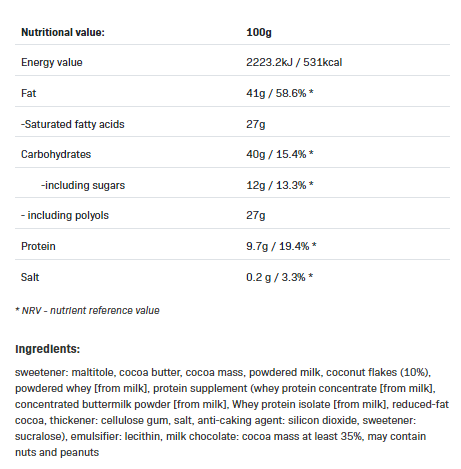Click the Carbohydrates row label
Screen dimensions: 461x469
pos(56,154)
